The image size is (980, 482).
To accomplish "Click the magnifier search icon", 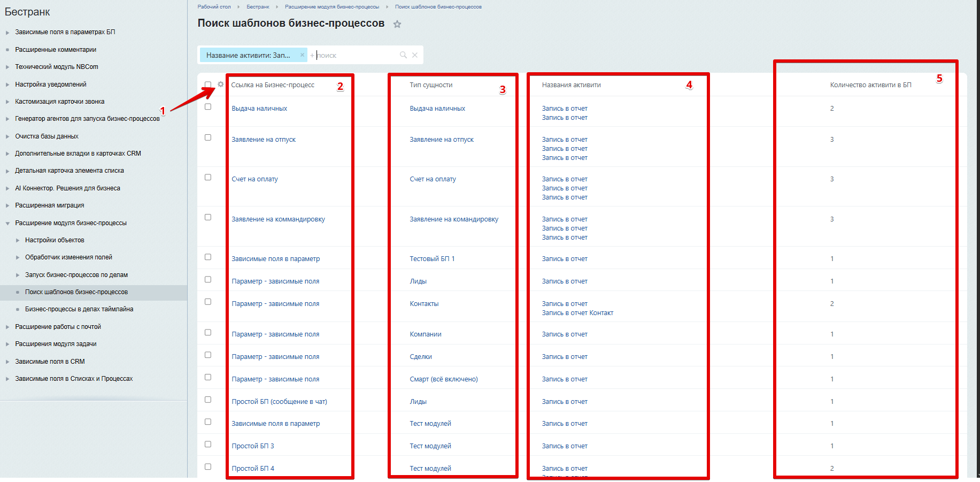I will coord(403,55).
